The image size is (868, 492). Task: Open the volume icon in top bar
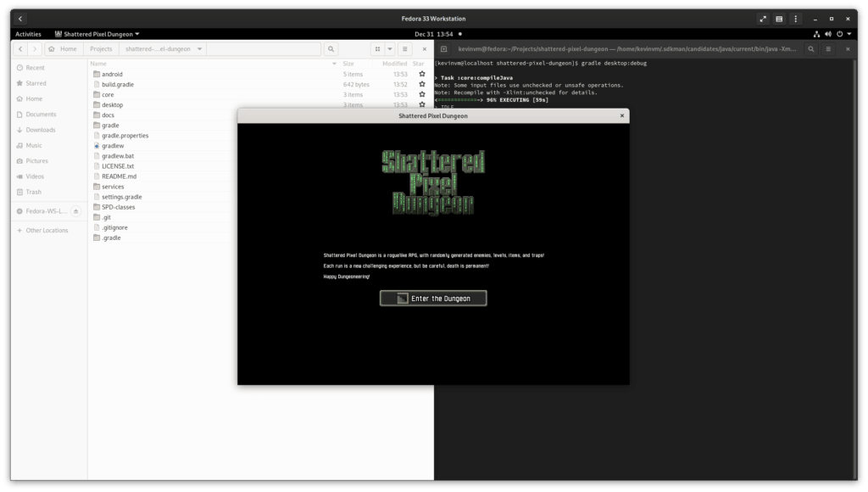827,34
